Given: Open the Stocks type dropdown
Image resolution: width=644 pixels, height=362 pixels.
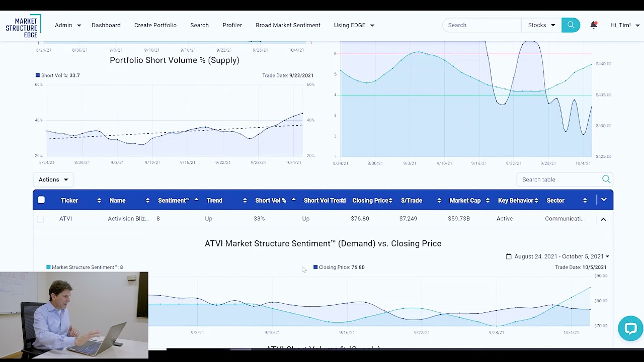Looking at the screenshot, I should pos(541,25).
